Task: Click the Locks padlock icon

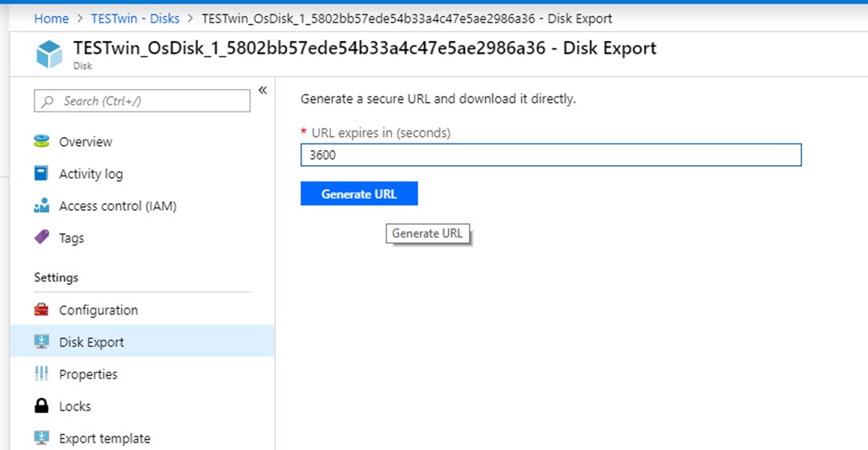Action: pyautogui.click(x=42, y=406)
